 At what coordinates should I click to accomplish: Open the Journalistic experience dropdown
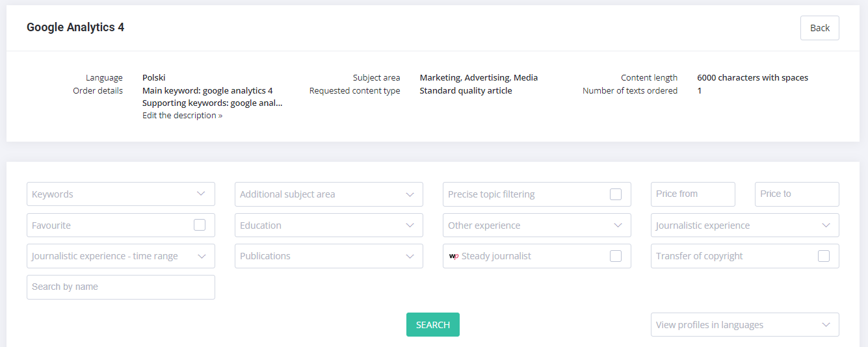click(745, 225)
